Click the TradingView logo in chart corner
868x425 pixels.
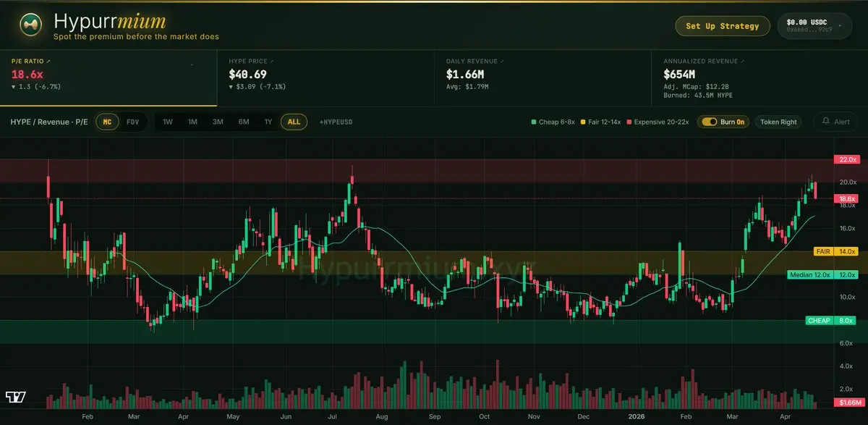click(15, 397)
